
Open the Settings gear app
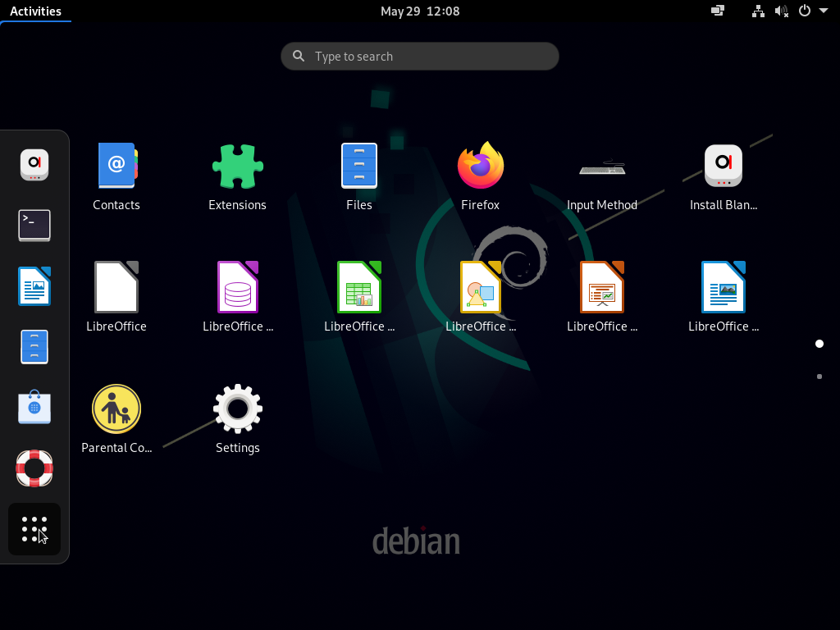click(x=237, y=419)
